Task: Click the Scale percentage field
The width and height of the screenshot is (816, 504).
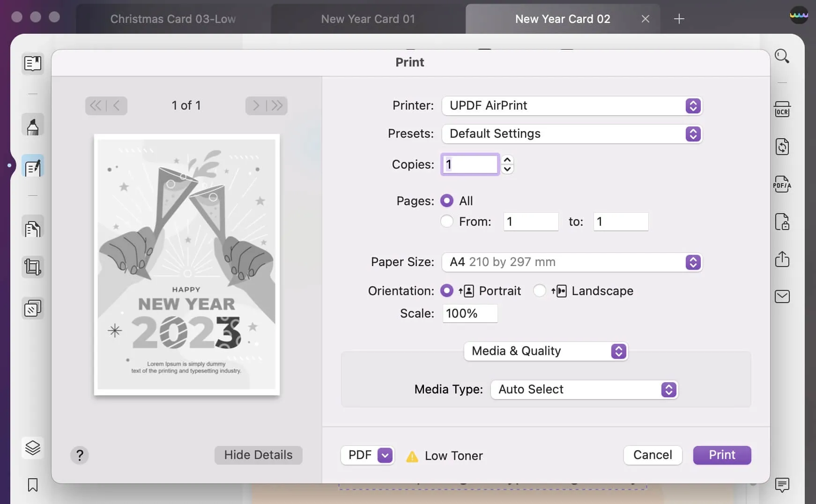Action: [469, 313]
